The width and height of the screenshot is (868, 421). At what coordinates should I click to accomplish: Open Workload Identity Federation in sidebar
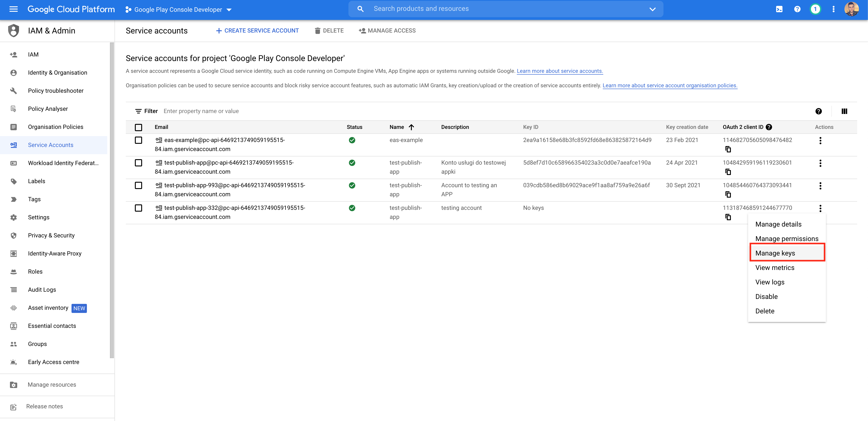(x=54, y=163)
